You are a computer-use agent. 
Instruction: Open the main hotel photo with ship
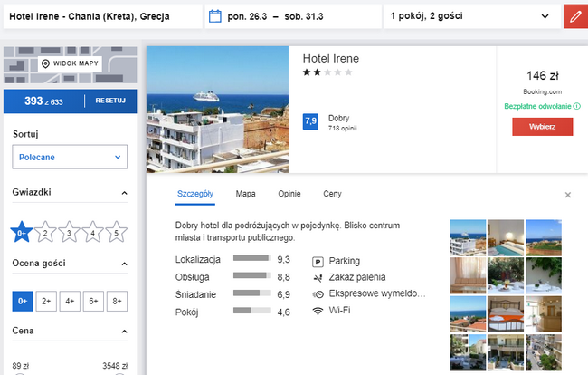point(217,110)
